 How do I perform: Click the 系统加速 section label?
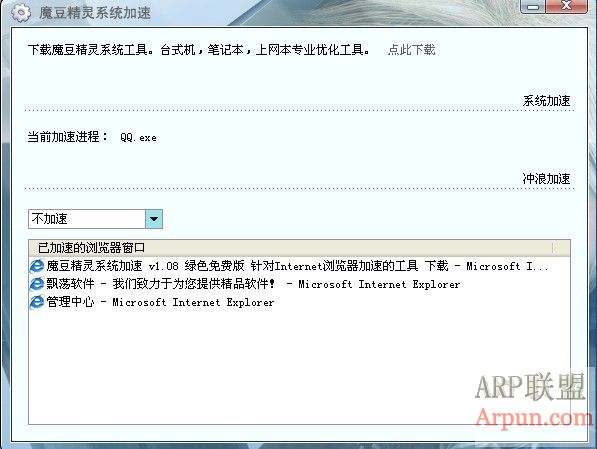pyautogui.click(x=546, y=101)
